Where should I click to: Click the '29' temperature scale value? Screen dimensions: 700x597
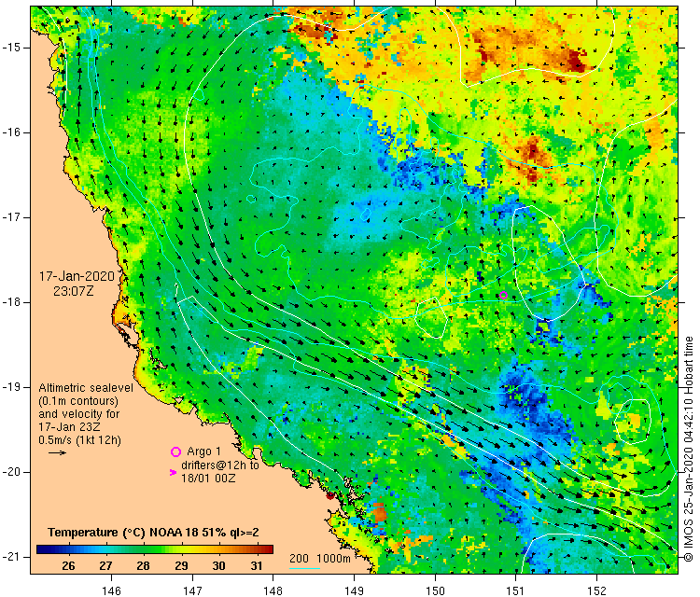181,566
